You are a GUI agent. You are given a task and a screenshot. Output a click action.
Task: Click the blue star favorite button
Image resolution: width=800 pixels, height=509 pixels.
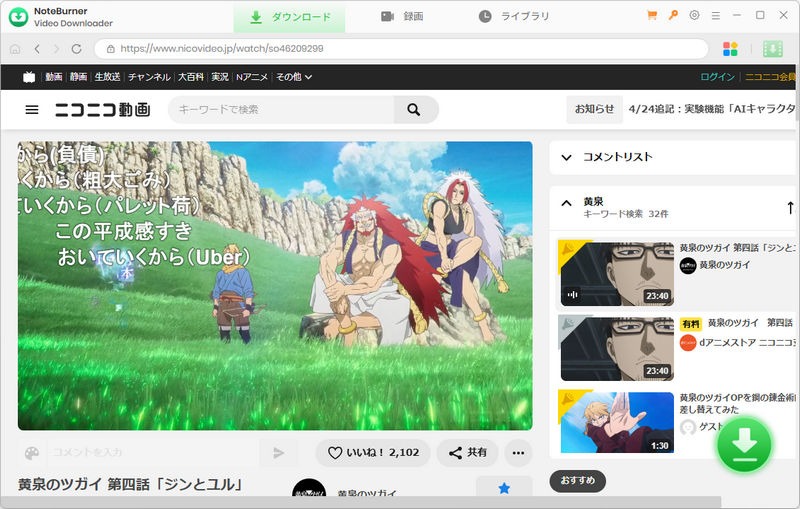pos(504,488)
